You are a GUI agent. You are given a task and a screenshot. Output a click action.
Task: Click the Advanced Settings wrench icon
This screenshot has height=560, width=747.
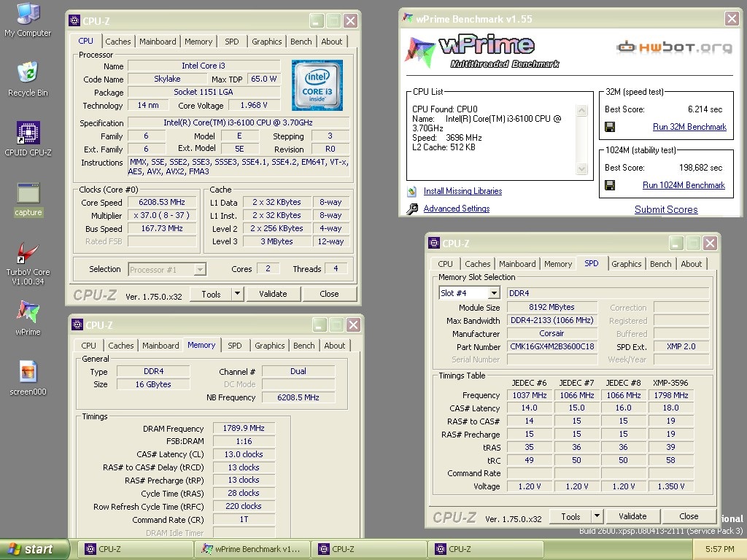(x=413, y=209)
